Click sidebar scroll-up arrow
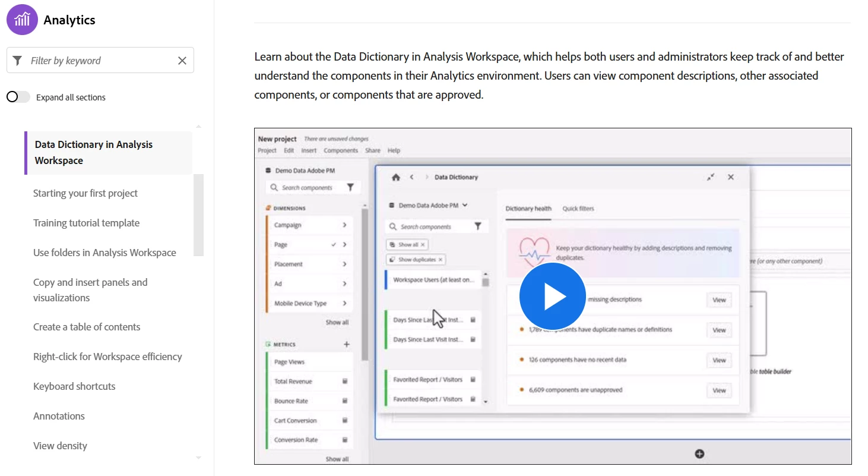 pyautogui.click(x=198, y=126)
